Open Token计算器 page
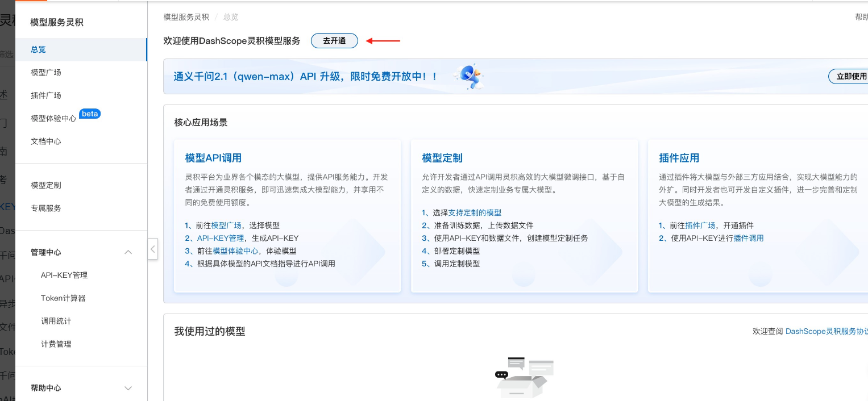 63,298
